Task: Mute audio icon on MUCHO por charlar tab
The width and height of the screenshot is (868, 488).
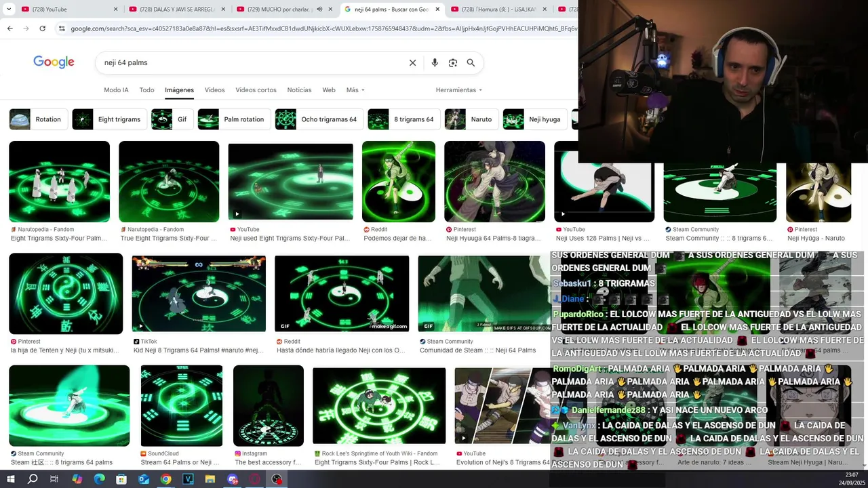Action: coord(319,9)
